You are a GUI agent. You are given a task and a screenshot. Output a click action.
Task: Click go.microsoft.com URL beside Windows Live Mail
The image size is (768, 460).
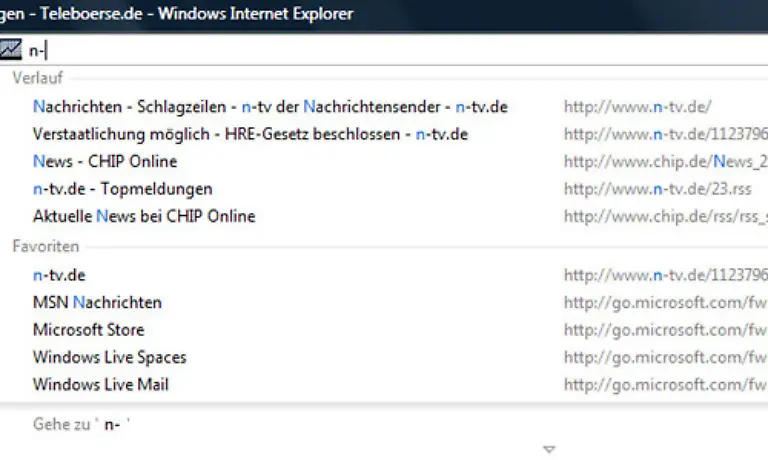pyautogui.click(x=666, y=385)
